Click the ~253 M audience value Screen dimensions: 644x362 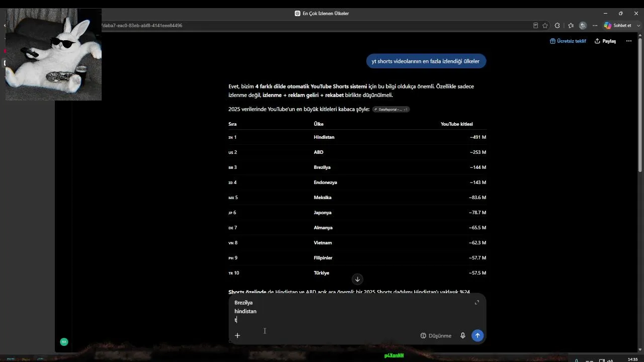pyautogui.click(x=478, y=152)
